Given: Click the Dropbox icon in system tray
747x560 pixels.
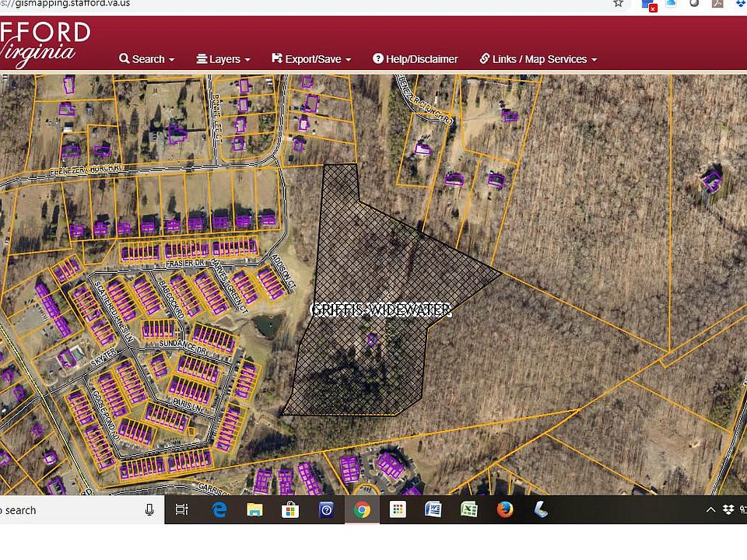Looking at the screenshot, I should [728, 509].
